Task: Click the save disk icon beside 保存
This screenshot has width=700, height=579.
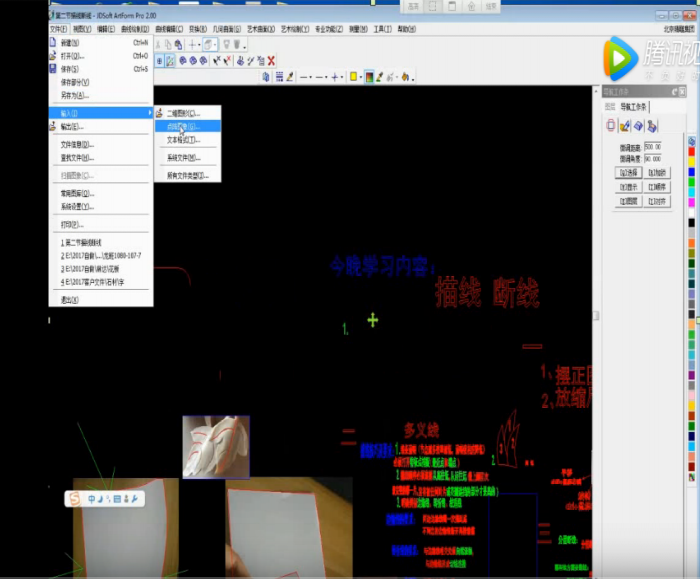Action: pos(54,69)
